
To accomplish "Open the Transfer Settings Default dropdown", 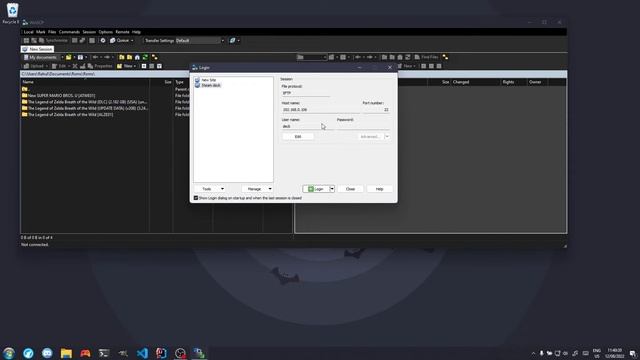I will (200, 40).
